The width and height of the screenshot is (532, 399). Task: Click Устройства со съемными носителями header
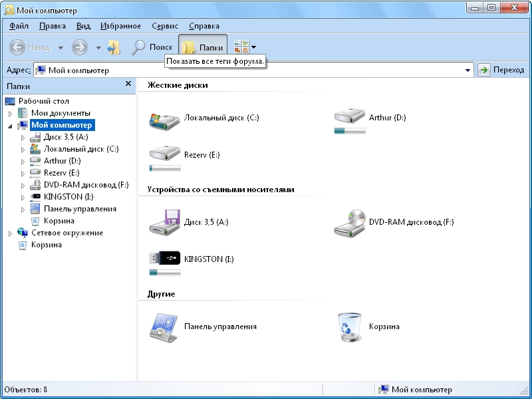coord(221,190)
